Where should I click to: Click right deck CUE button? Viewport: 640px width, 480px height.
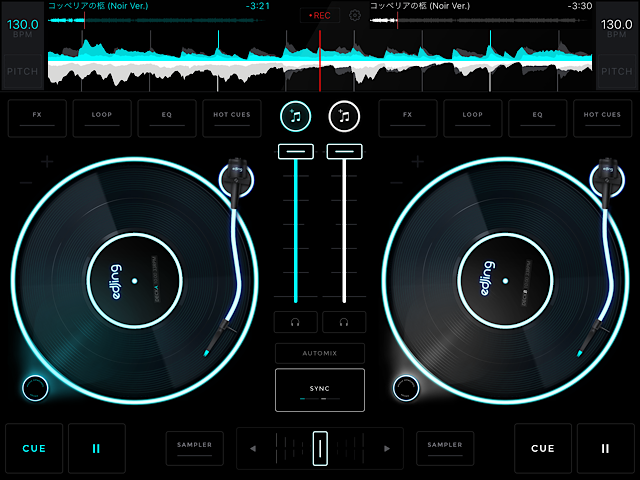point(543,448)
